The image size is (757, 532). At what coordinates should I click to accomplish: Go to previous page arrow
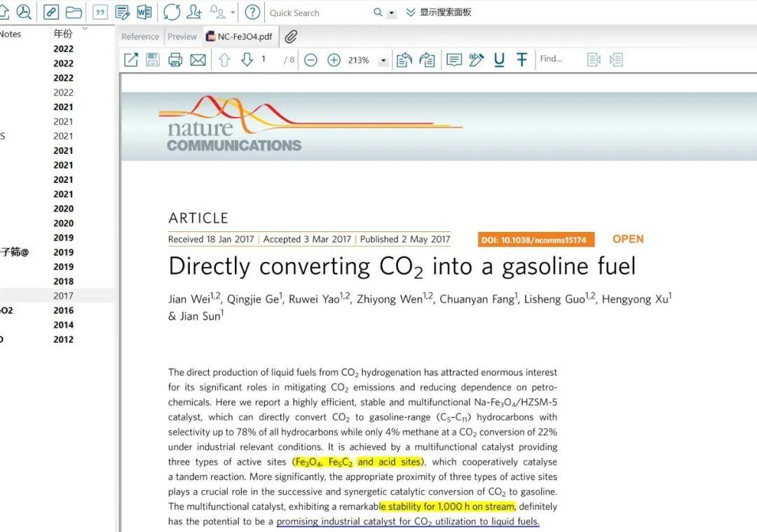[224, 60]
